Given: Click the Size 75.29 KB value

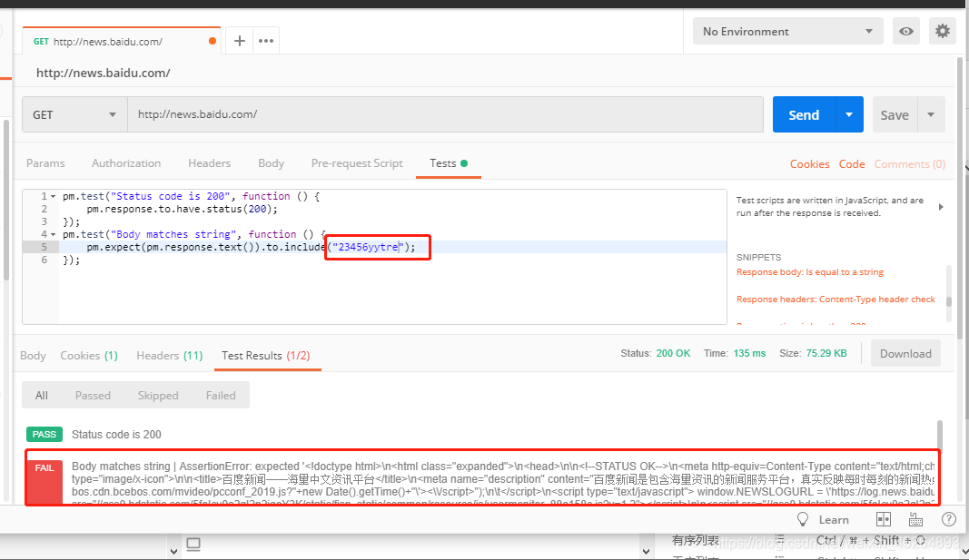Looking at the screenshot, I should click(x=826, y=353).
